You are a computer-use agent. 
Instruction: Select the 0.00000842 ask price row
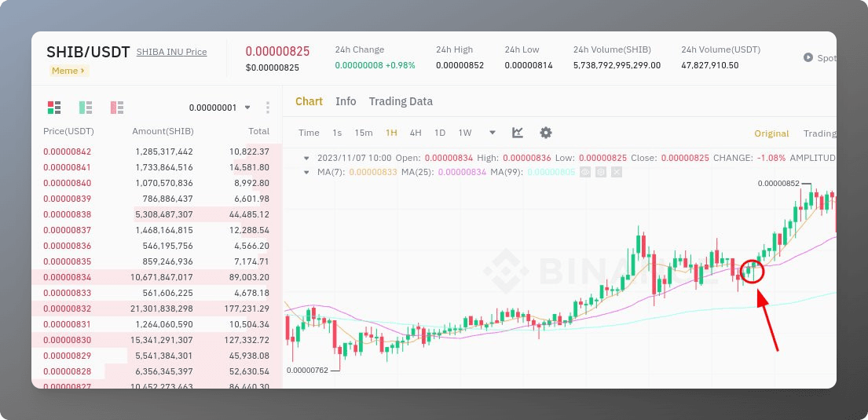[156, 152]
